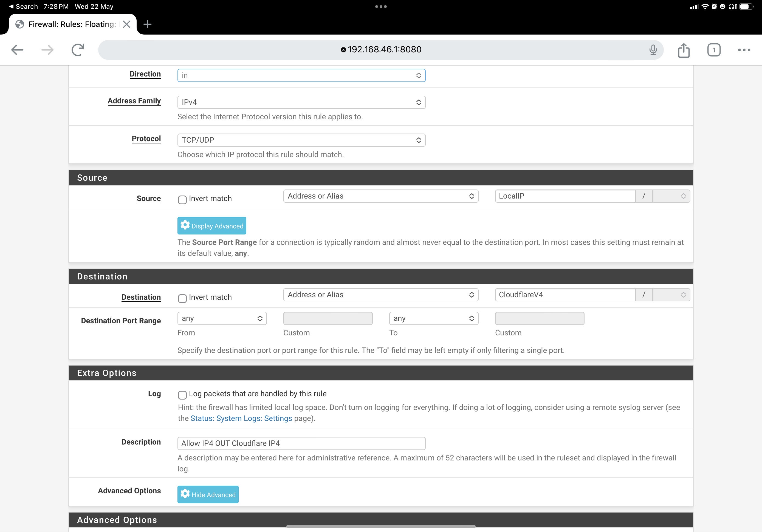
Task: Toggle Destination Invert match checkbox
Action: tap(182, 298)
